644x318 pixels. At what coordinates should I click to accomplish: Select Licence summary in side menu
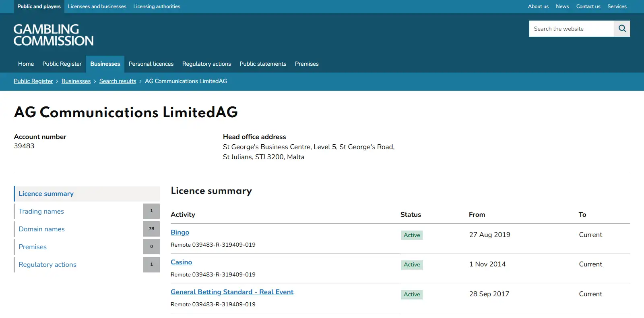(x=87, y=193)
